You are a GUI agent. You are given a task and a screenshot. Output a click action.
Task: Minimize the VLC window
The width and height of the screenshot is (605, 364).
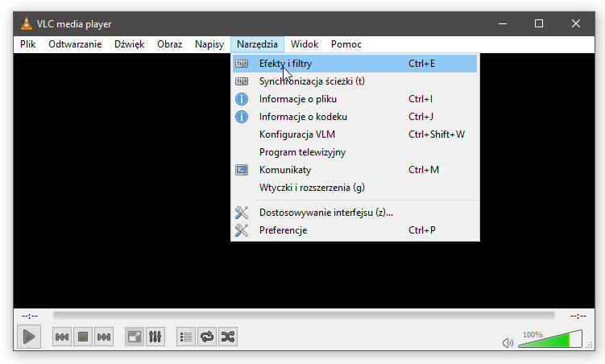[x=503, y=23]
